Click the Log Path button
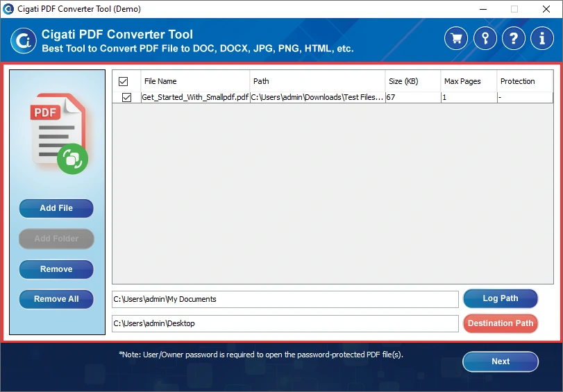This screenshot has width=563, height=392. click(501, 298)
